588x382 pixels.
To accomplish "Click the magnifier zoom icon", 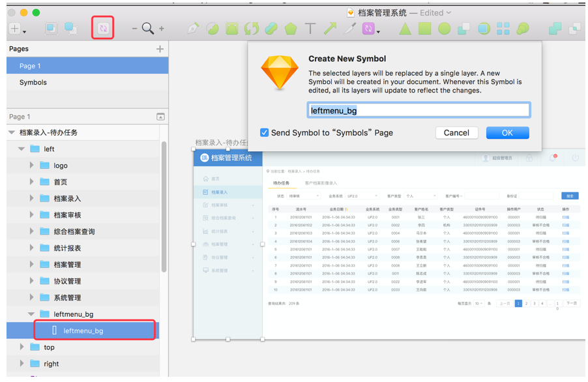I will pos(148,29).
